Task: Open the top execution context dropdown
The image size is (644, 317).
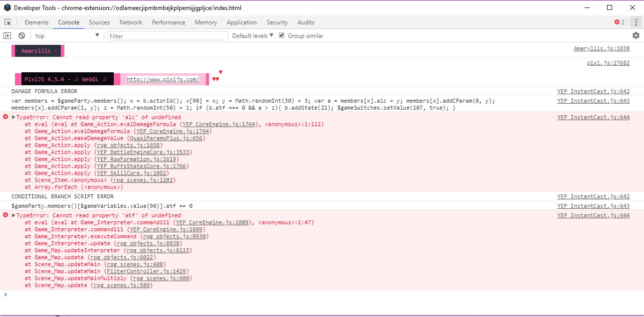Action: (x=67, y=36)
